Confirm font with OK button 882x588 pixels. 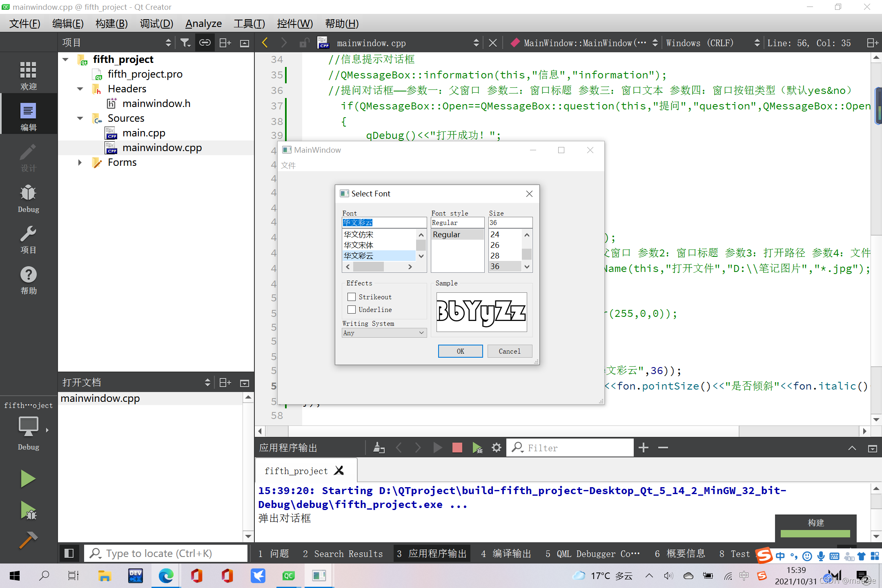460,351
